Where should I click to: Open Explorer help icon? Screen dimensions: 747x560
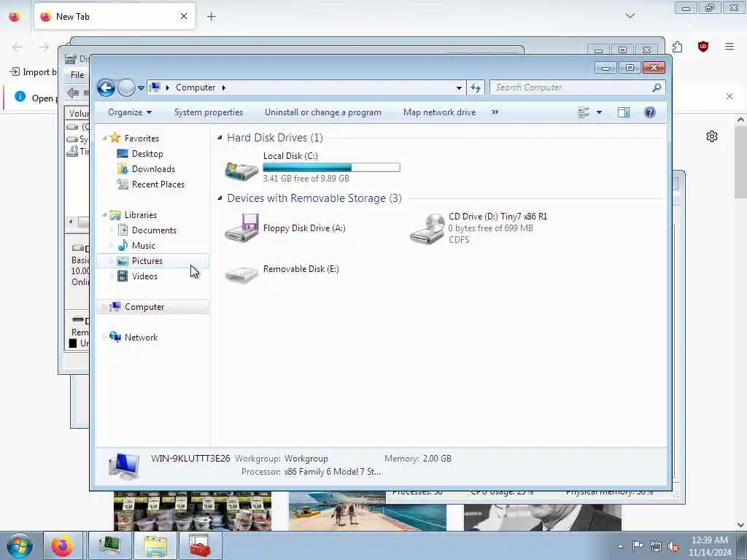(x=650, y=112)
